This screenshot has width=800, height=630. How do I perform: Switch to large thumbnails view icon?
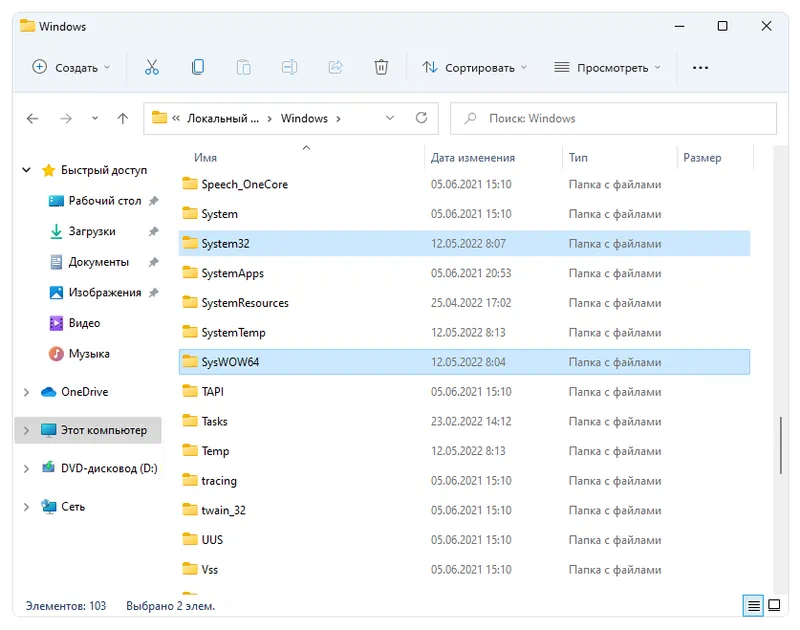(774, 605)
